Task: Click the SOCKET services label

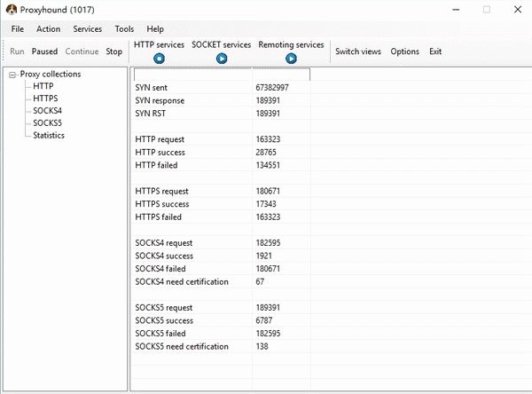Action: tap(221, 45)
